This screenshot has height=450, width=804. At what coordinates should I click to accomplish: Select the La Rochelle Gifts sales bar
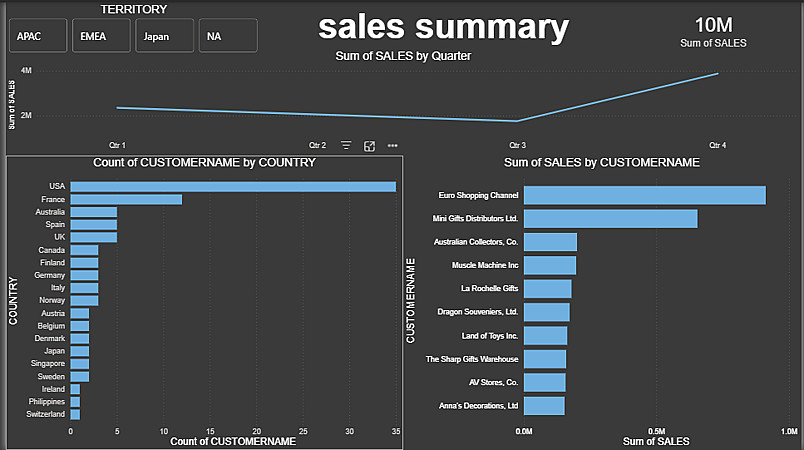548,289
